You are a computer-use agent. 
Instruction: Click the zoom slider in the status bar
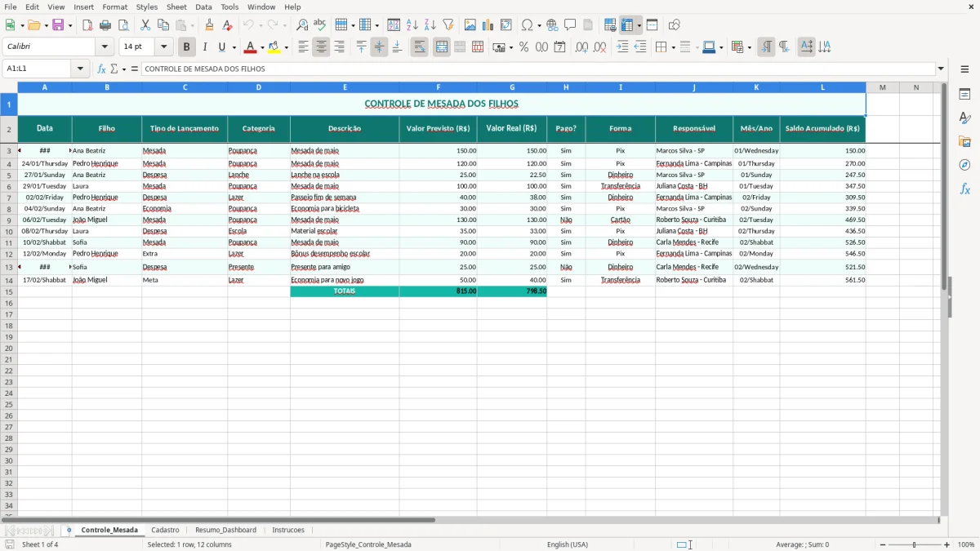pyautogui.click(x=914, y=544)
